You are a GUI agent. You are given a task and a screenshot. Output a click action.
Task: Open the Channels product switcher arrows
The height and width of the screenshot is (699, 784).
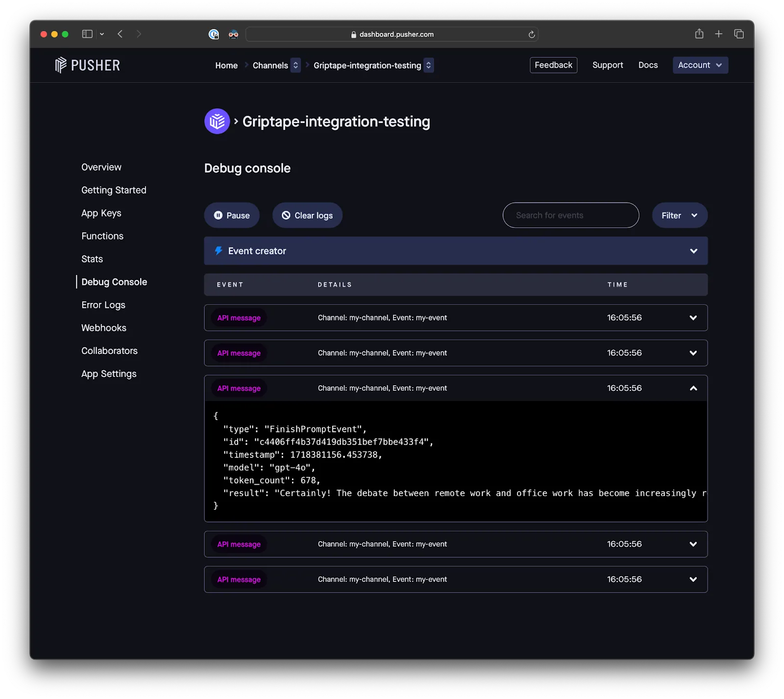coord(295,65)
